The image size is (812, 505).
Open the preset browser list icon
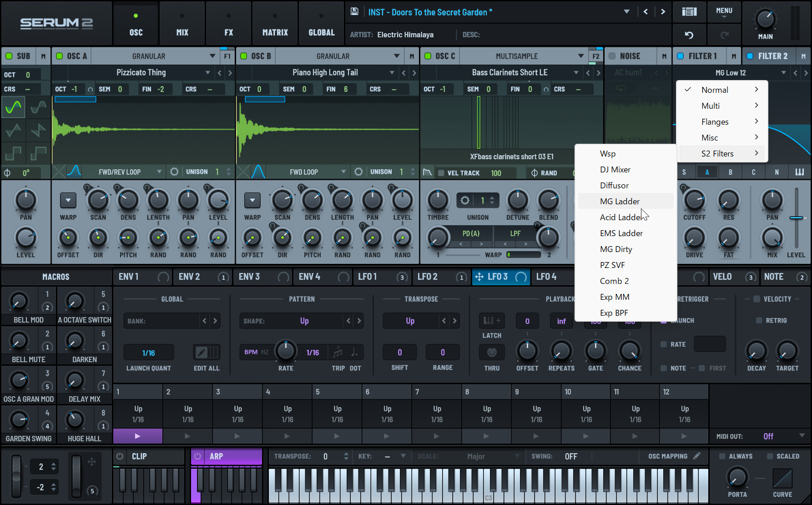[689, 12]
